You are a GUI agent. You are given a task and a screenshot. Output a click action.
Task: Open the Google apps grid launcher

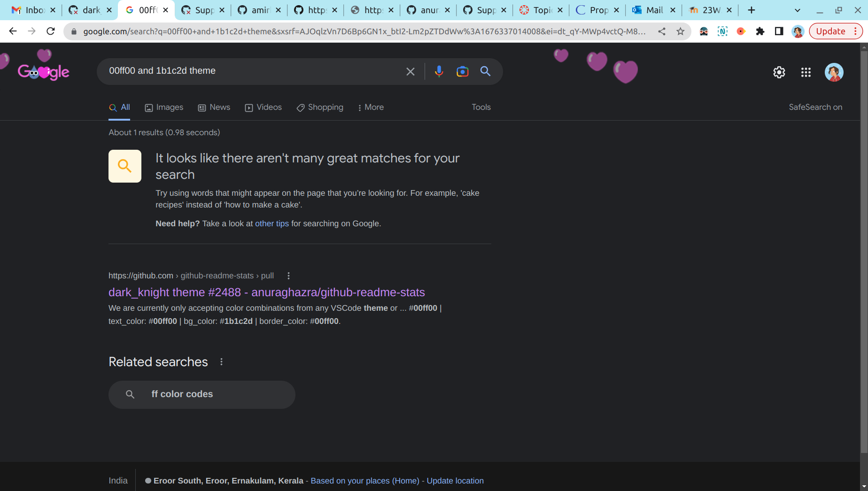[806, 72]
